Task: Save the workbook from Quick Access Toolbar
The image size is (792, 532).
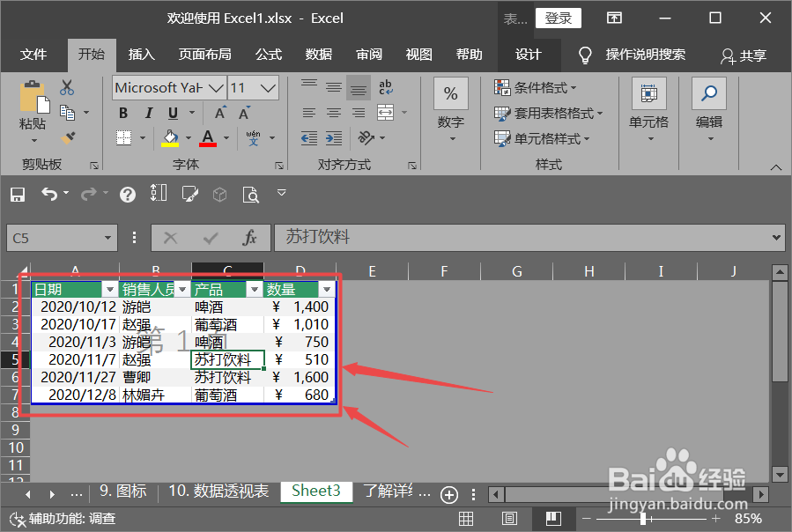Action: 17,194
